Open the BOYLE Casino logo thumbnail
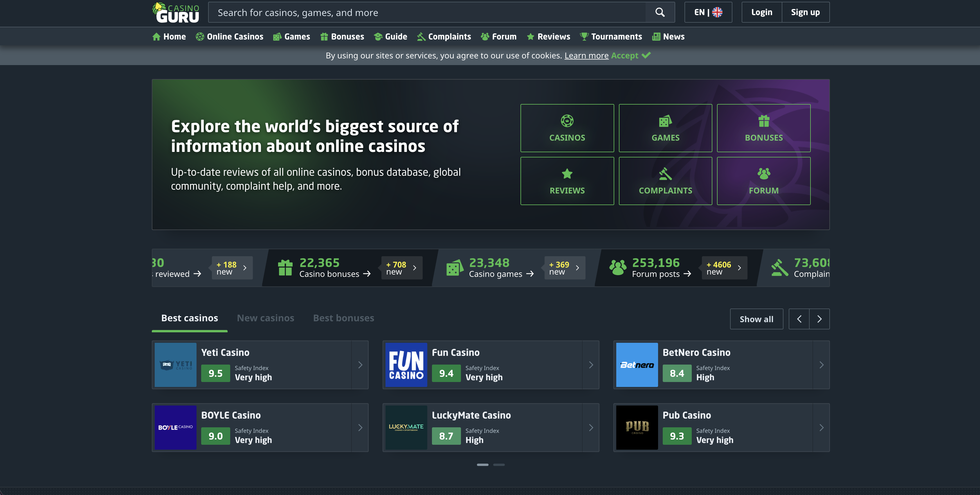Viewport: 980px width, 495px height. point(175,428)
